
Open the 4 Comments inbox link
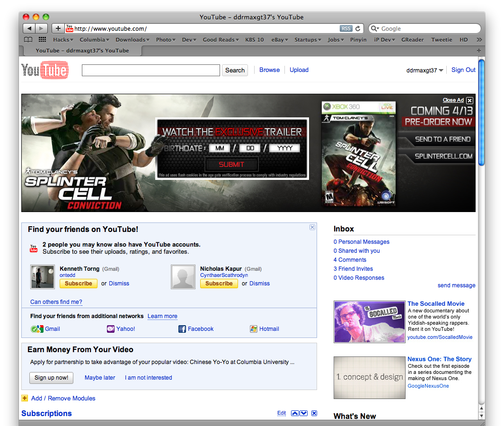350,260
